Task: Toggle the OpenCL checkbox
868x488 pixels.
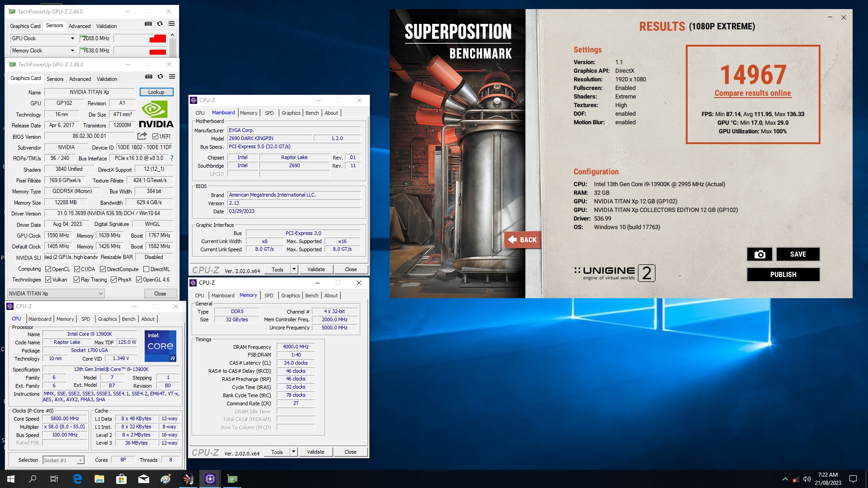Action: click(x=48, y=269)
